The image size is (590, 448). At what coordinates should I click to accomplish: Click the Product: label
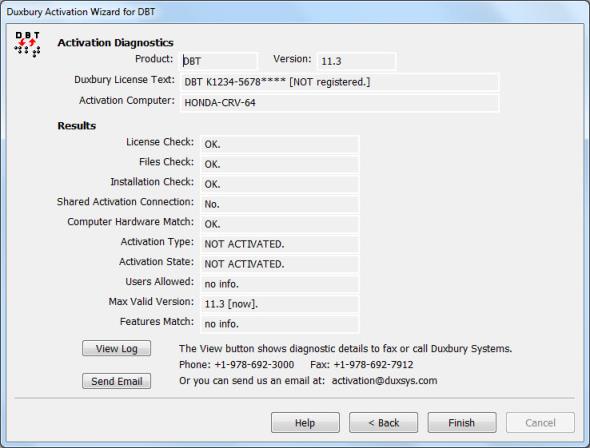[x=154, y=59]
